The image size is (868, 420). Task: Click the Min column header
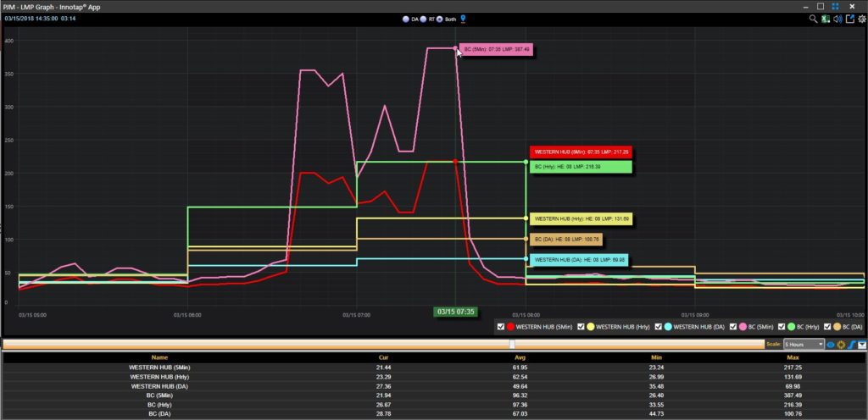click(x=657, y=357)
